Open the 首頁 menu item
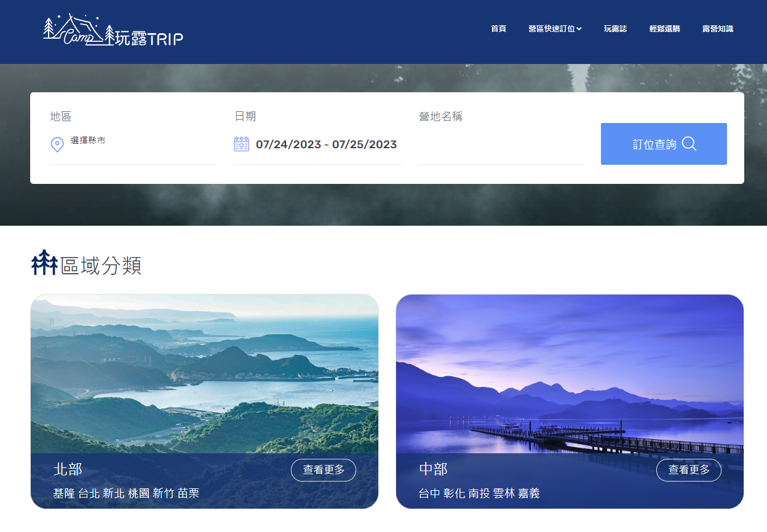The height and width of the screenshot is (532, 767). 499,29
